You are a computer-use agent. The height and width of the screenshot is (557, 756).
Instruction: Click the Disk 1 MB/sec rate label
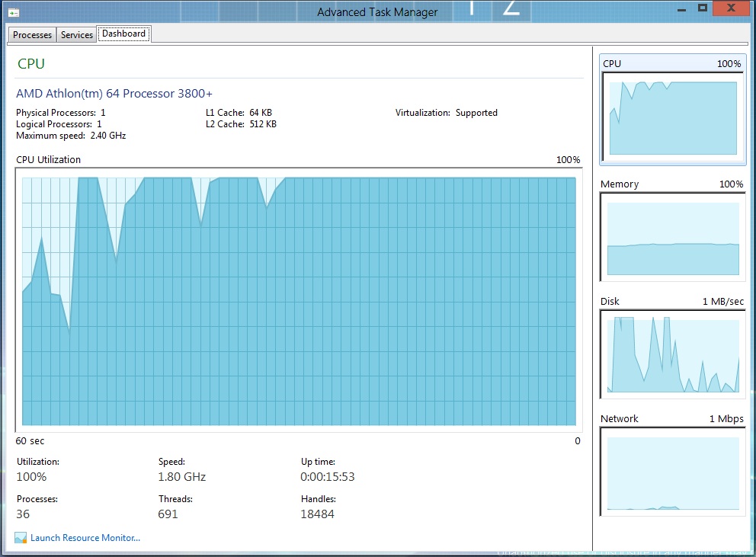click(722, 302)
